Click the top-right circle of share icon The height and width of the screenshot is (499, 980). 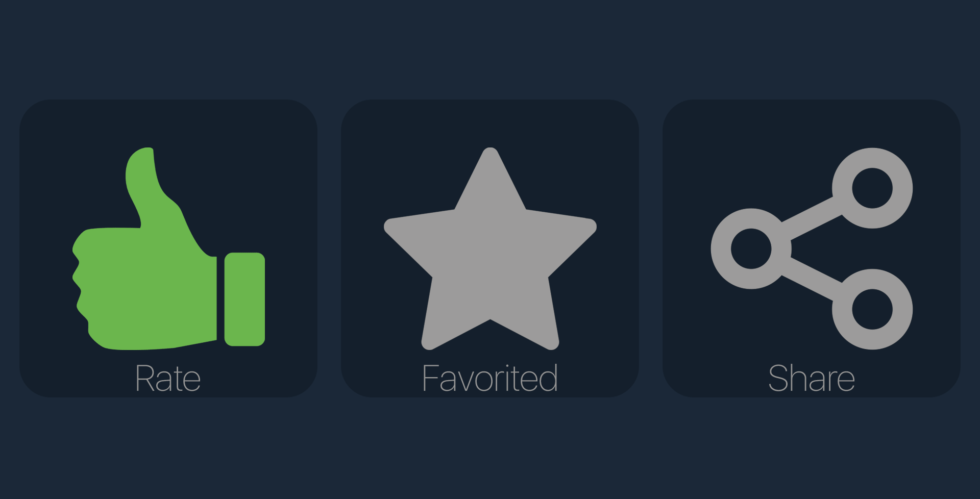[x=872, y=188]
